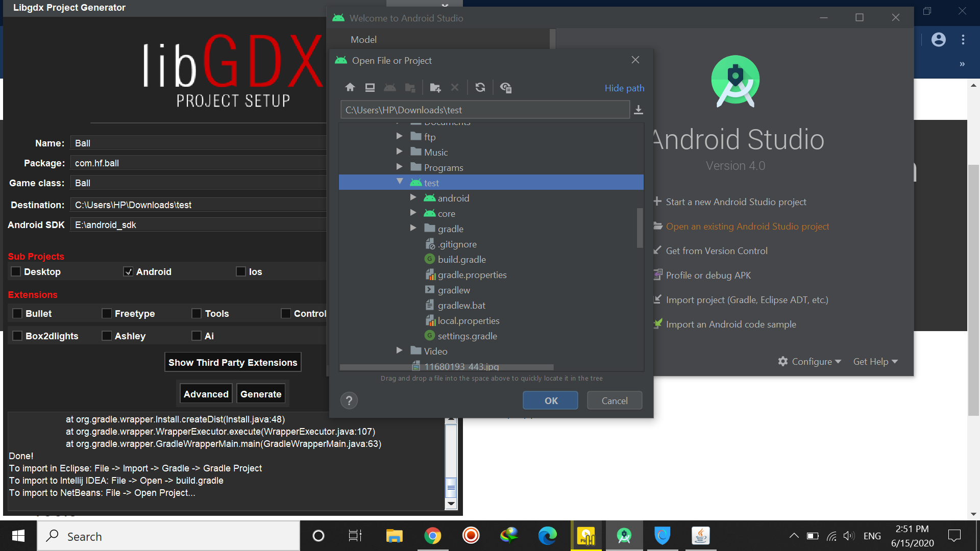
Task: Click the Desktop directory toolbar icon
Action: 370,88
